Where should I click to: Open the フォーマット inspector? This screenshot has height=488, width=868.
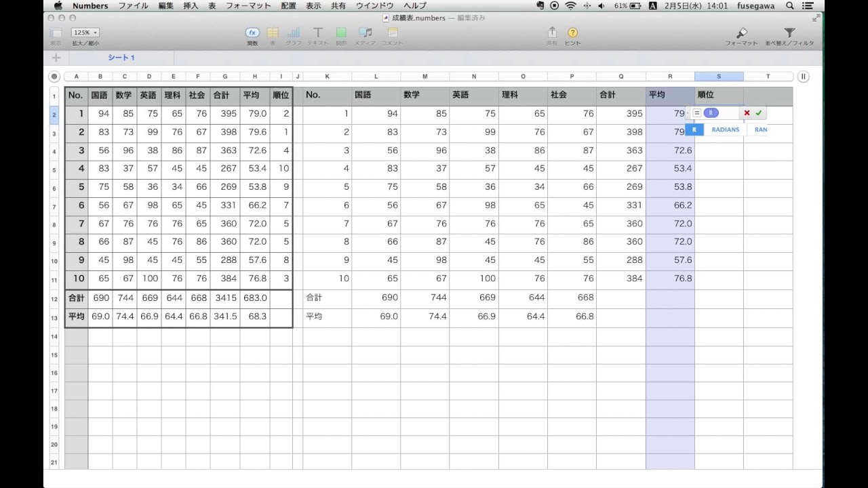(x=741, y=33)
